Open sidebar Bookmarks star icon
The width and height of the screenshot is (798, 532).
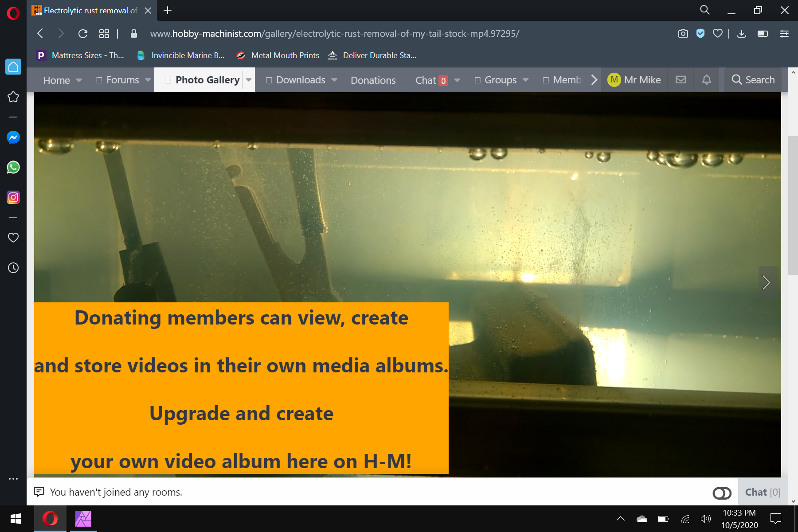click(x=13, y=97)
